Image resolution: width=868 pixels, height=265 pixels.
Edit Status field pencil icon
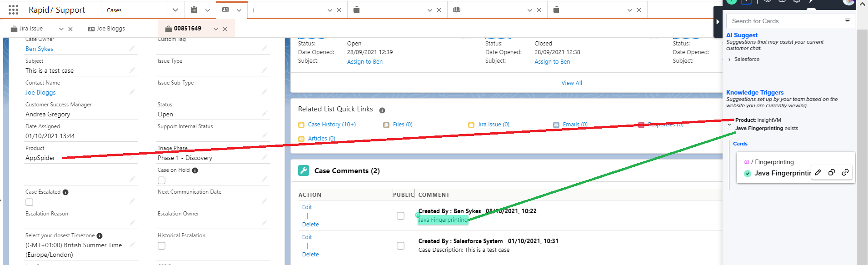click(x=264, y=113)
